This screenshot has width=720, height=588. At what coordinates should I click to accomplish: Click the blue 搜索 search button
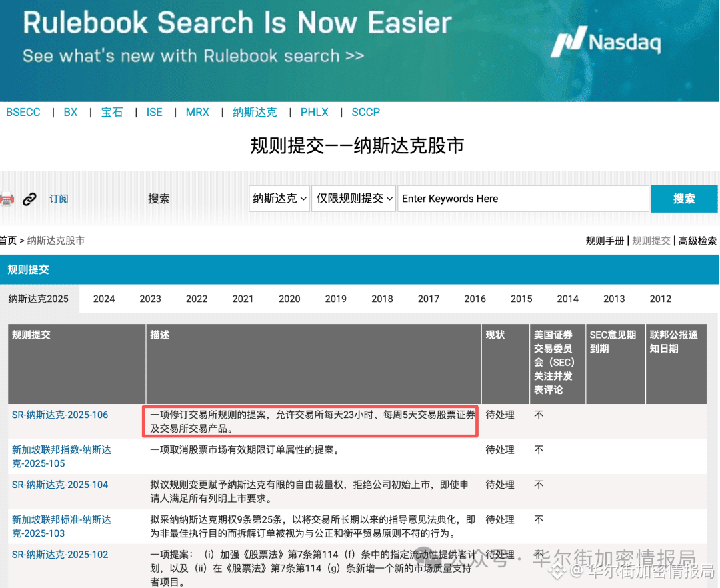[684, 198]
